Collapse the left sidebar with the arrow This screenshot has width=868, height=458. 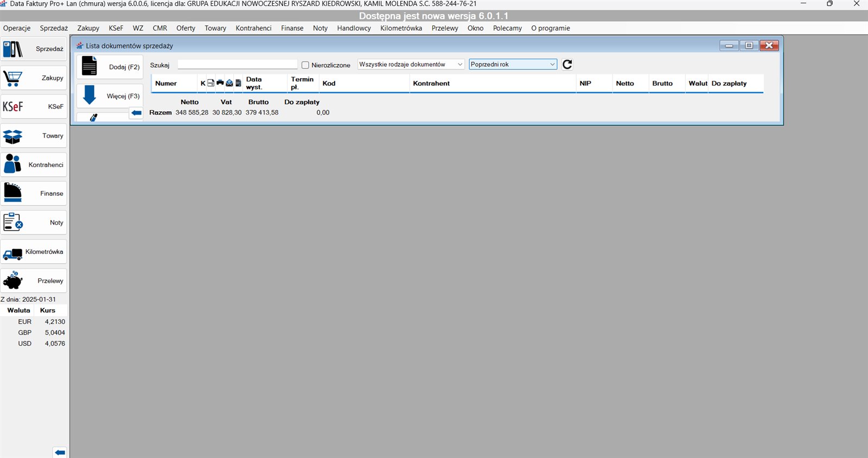pyautogui.click(x=60, y=452)
